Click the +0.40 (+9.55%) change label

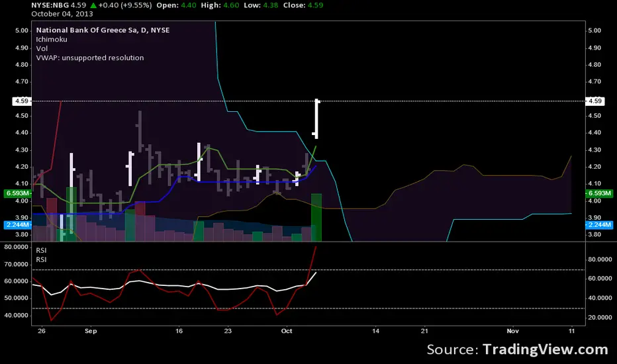[125, 5]
